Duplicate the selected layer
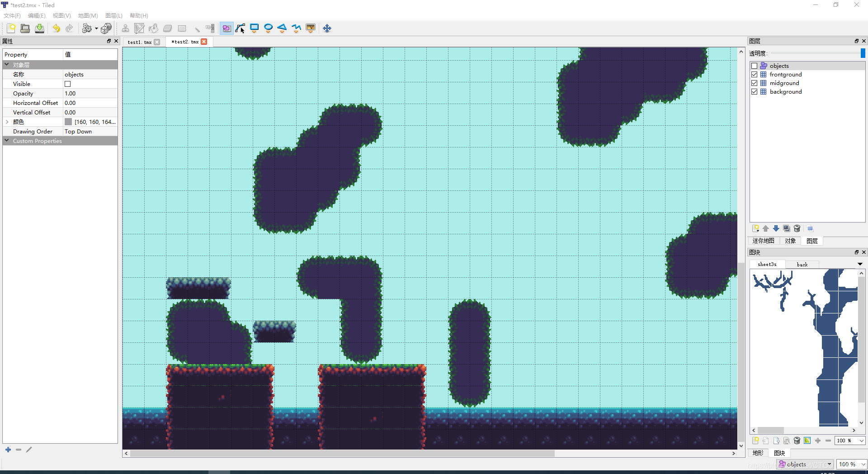The width and height of the screenshot is (868, 474). point(787,228)
